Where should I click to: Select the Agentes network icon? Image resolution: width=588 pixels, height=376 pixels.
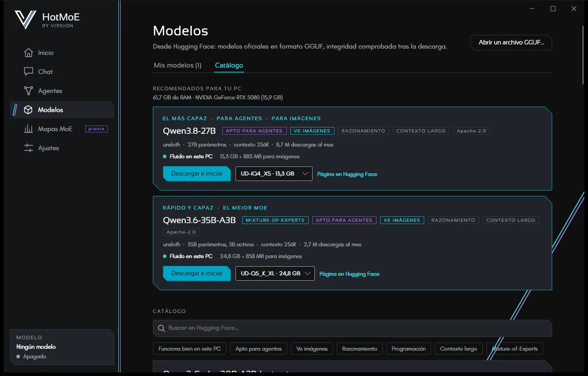[x=29, y=91]
